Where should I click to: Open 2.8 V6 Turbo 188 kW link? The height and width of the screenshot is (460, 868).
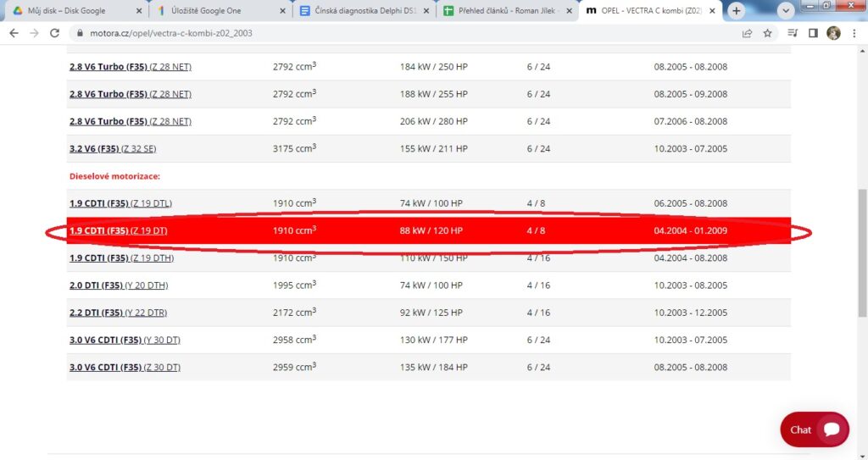click(130, 94)
